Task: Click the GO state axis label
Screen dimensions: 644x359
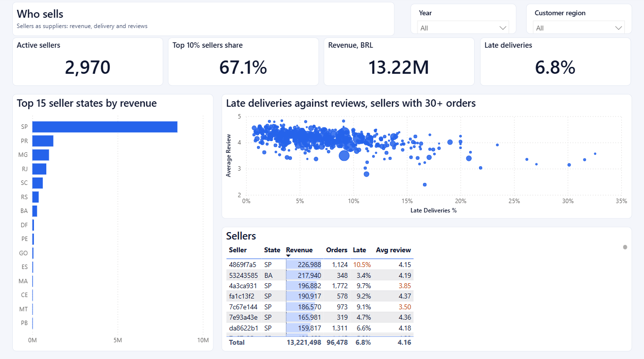Action: point(24,253)
